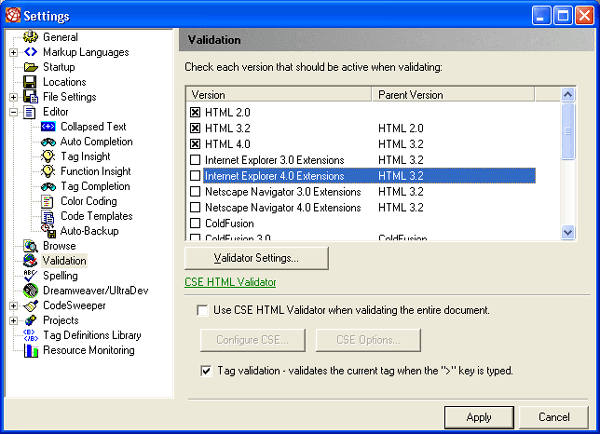Toggle the Tag validation checkbox
This screenshot has width=600, height=434.
(206, 371)
